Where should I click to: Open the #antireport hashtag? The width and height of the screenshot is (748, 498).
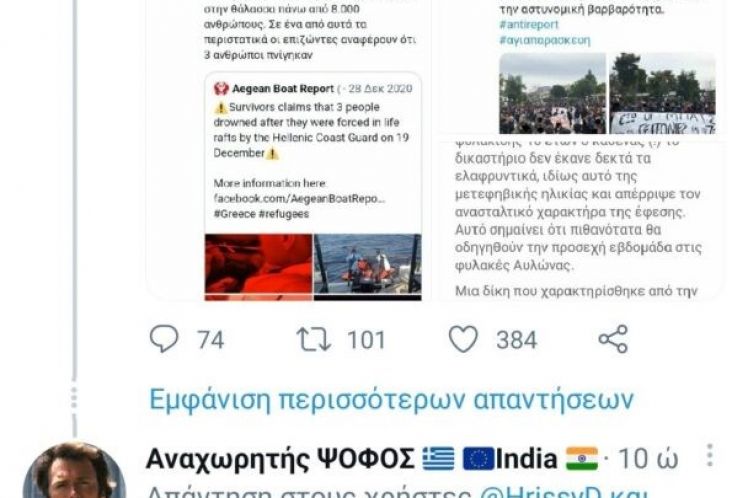529,25
